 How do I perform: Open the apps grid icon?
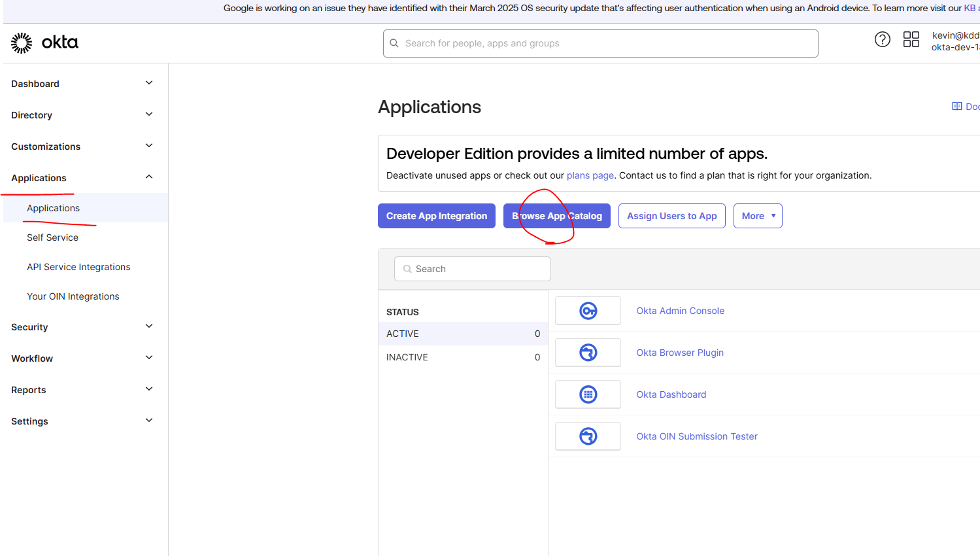911,40
